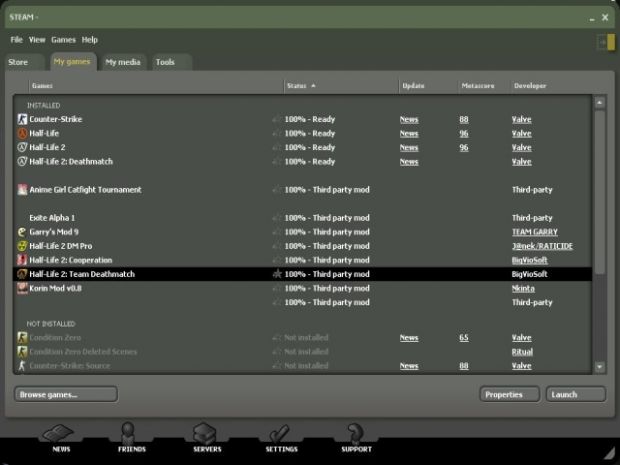Click the Half-Life 2: Cooperation icon
The image size is (620, 465).
click(22, 260)
